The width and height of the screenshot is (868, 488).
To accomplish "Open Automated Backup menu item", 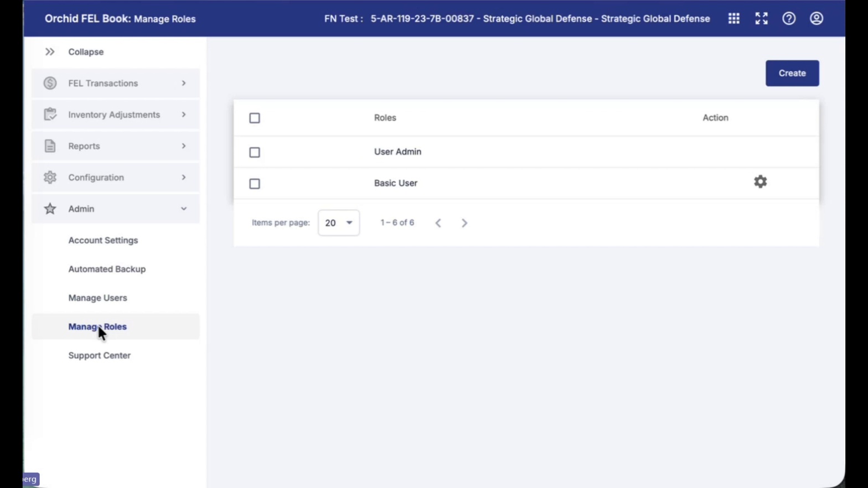I will click(107, 269).
